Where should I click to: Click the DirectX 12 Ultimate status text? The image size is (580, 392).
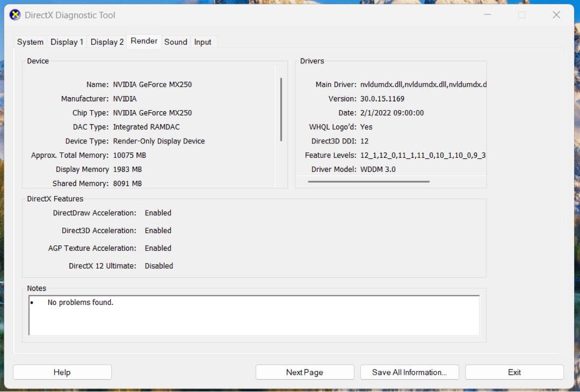click(x=159, y=265)
